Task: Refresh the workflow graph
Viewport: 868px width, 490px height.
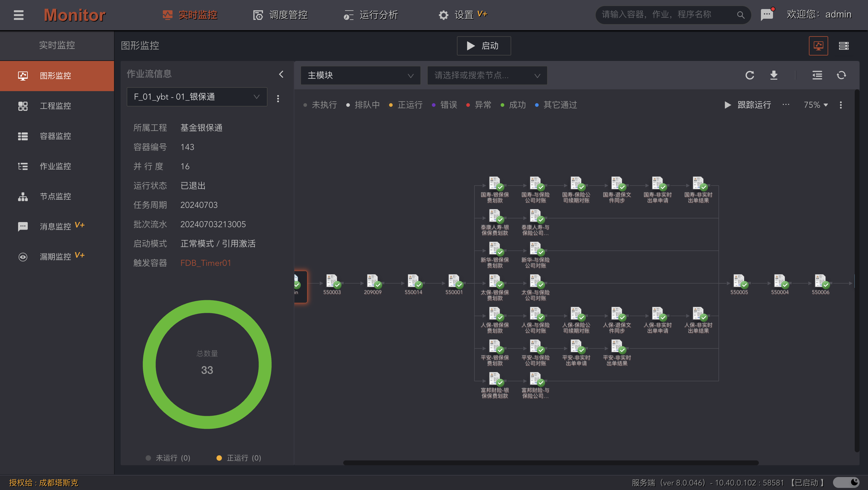Action: pos(750,75)
